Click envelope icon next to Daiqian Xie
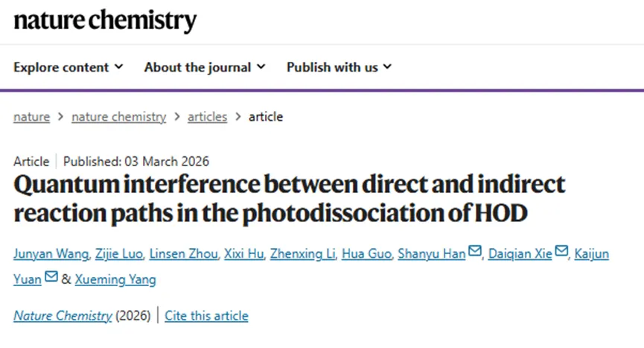Viewport: 644px width, 348px height. [562, 253]
